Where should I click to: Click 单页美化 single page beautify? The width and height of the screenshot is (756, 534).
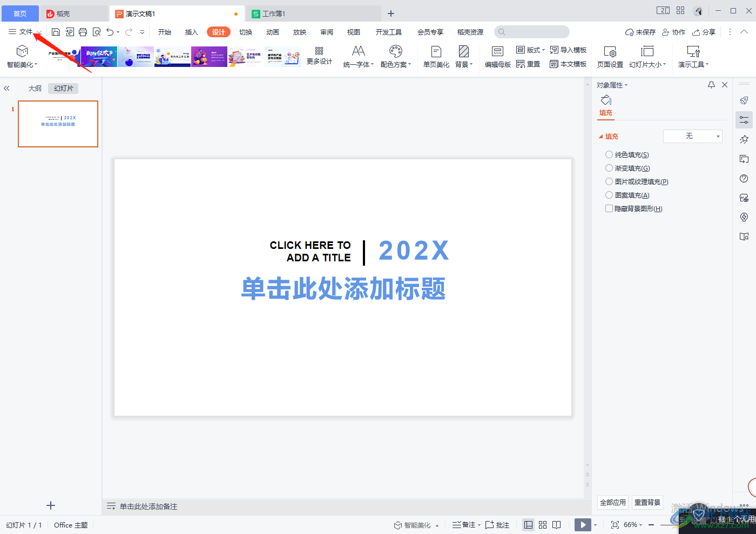tap(436, 56)
